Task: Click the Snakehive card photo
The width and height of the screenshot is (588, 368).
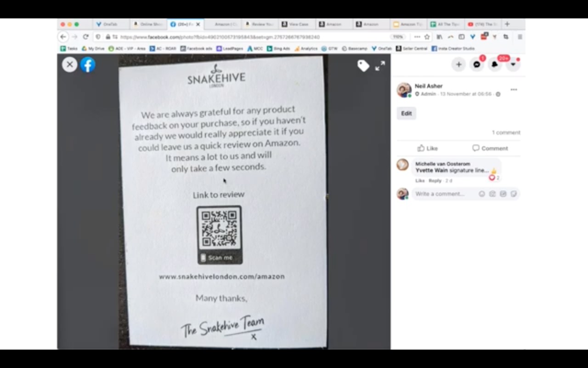Action: pos(223,201)
